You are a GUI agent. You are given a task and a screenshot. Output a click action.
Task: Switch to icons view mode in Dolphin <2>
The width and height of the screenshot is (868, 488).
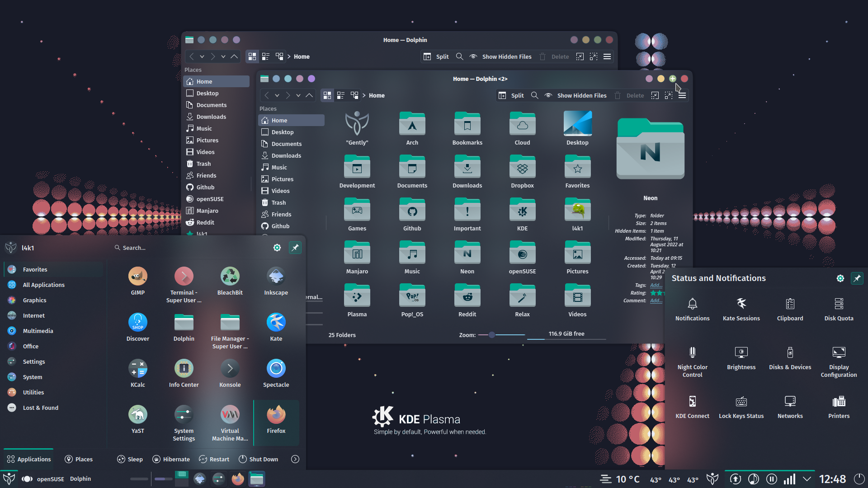327,95
